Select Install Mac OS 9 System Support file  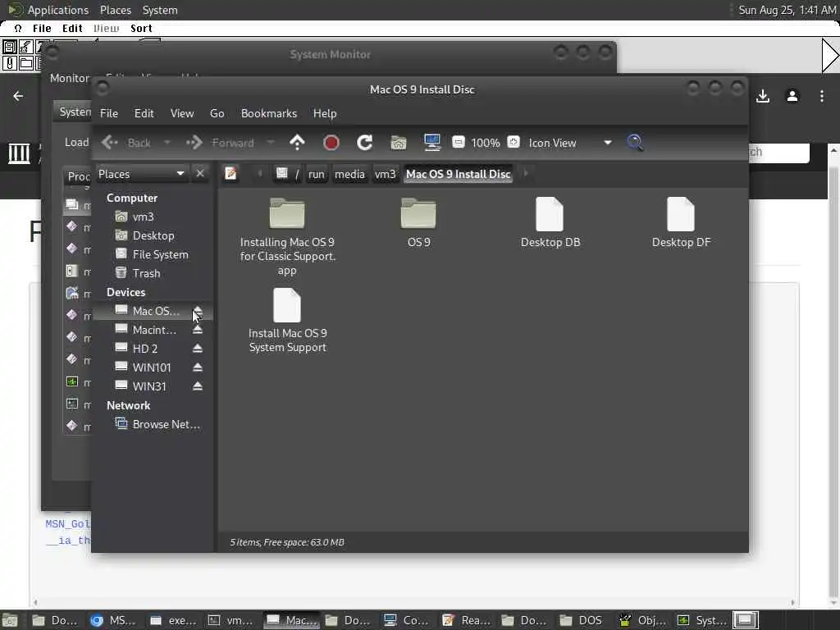tap(287, 321)
